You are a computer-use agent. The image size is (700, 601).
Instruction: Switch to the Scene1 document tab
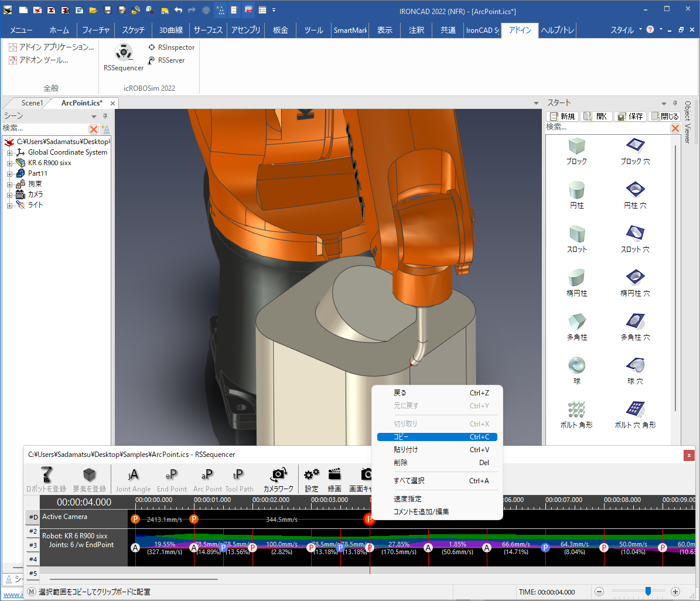click(32, 103)
